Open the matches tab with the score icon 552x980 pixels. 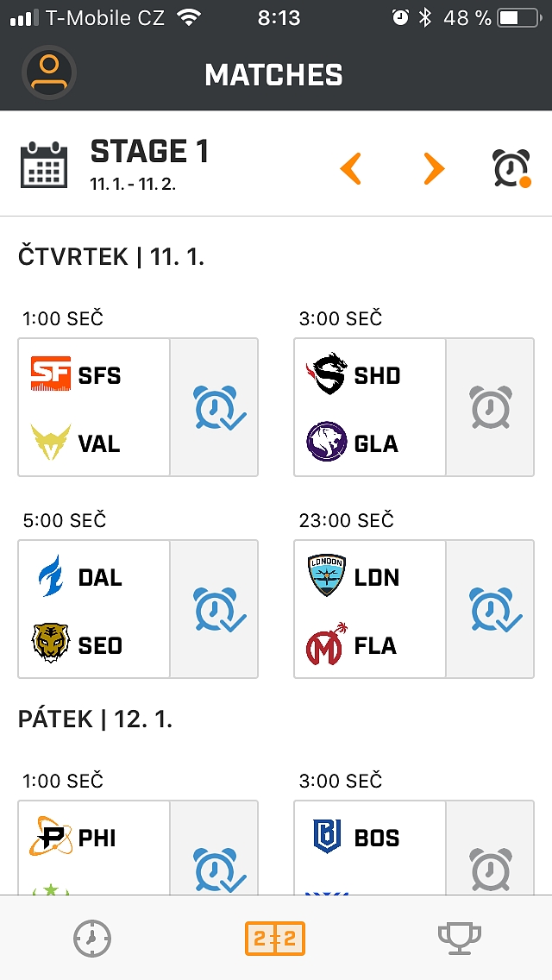pyautogui.click(x=276, y=938)
